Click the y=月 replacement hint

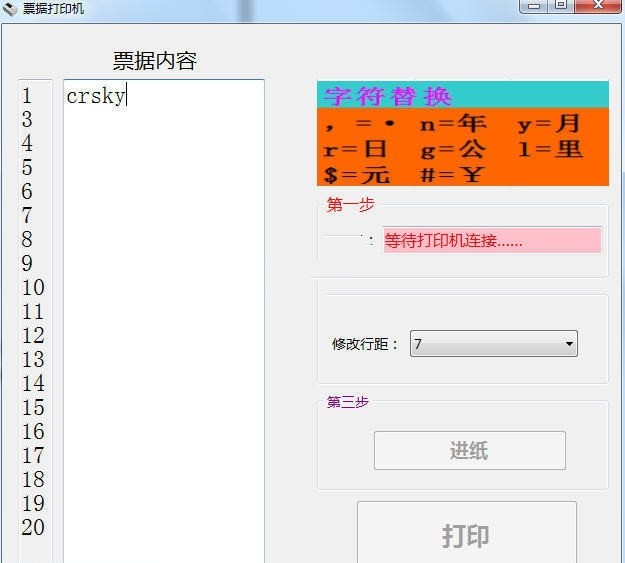point(548,124)
